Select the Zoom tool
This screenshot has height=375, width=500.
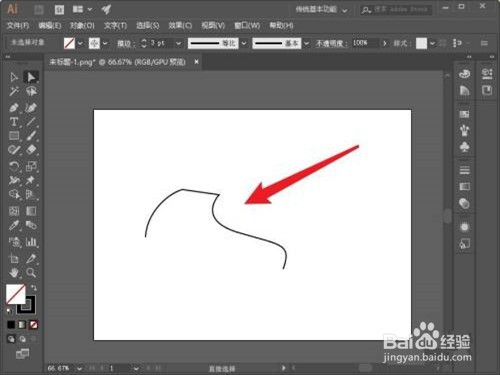pos(31,273)
